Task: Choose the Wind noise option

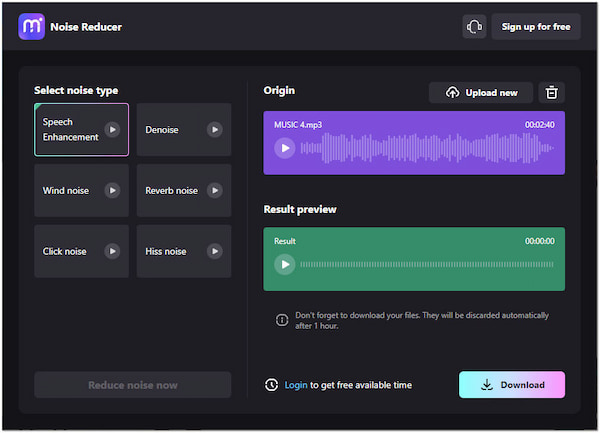Action: pyautogui.click(x=82, y=190)
